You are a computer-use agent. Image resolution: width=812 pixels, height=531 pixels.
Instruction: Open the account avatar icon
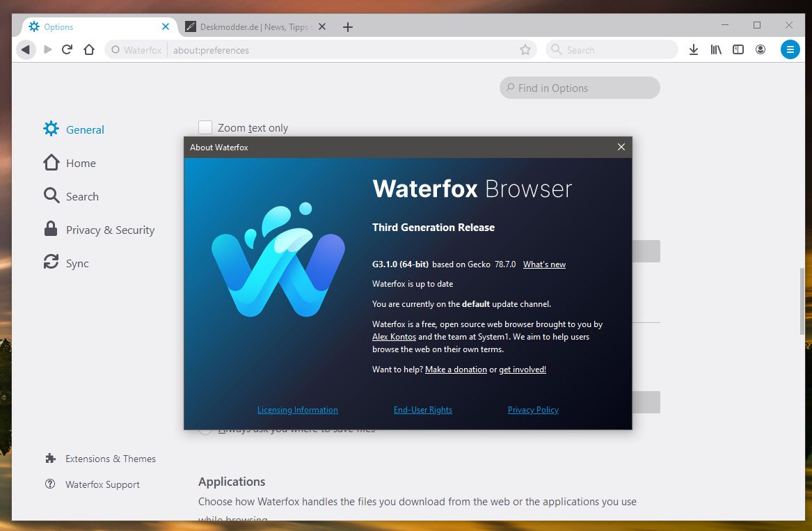click(761, 49)
